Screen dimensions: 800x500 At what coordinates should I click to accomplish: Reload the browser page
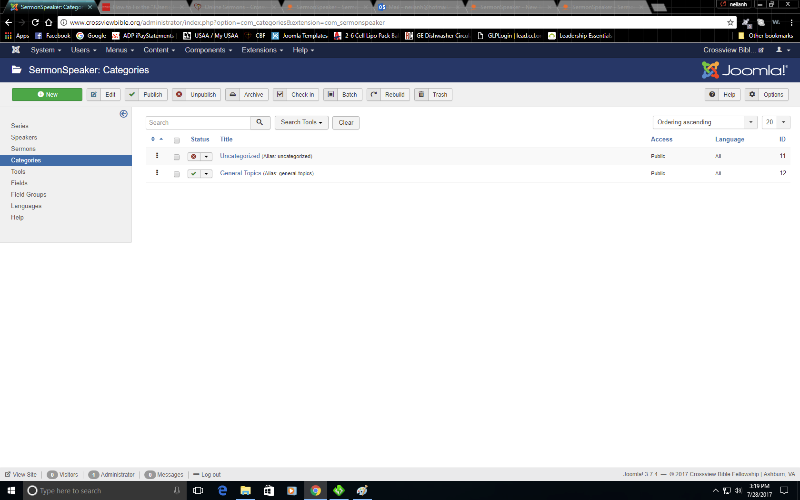click(35, 22)
